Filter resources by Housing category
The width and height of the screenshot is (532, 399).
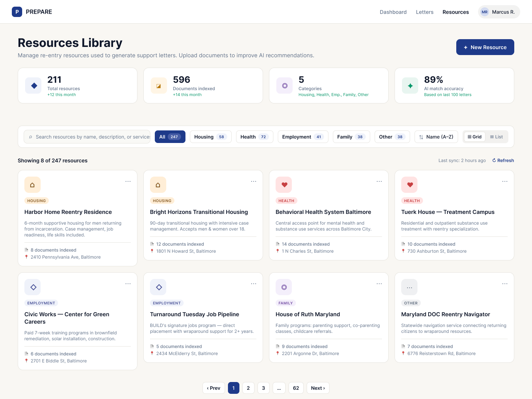point(211,137)
